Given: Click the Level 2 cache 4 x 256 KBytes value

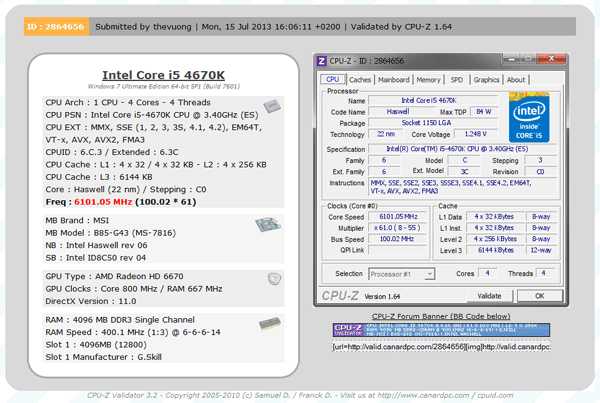Looking at the screenshot, I should [x=495, y=239].
